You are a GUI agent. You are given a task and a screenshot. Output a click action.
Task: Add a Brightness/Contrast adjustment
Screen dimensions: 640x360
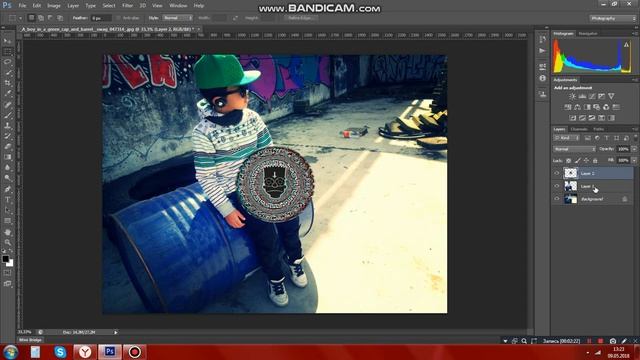[572, 96]
